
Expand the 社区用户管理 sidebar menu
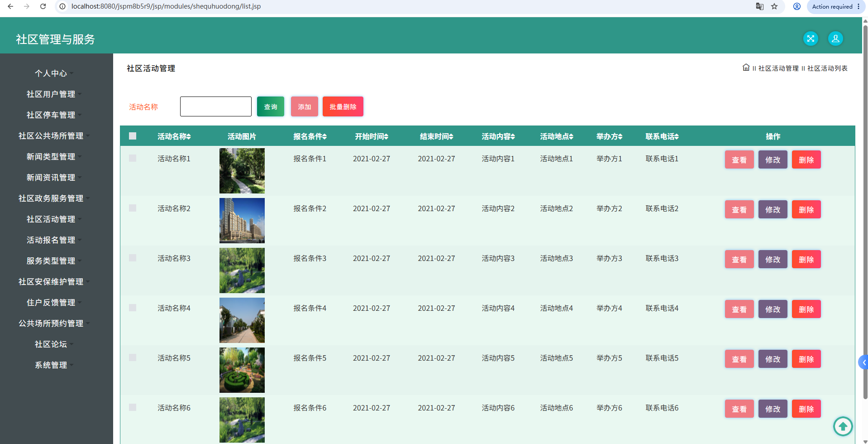pos(54,94)
